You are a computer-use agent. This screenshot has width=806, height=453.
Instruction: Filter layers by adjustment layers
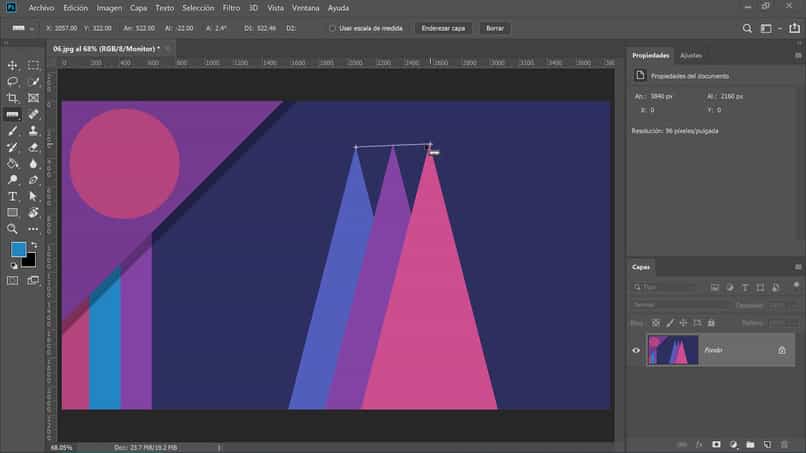click(730, 287)
